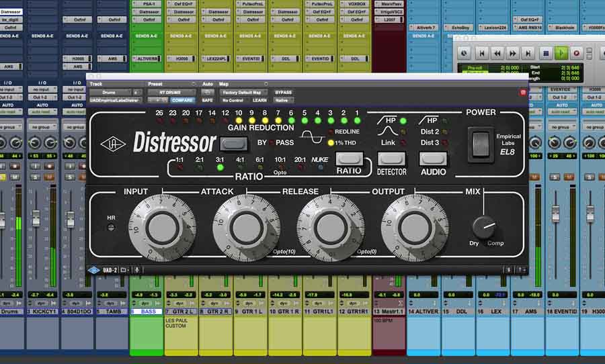
Task: Click the ATTACK knob
Action: [x=246, y=228]
